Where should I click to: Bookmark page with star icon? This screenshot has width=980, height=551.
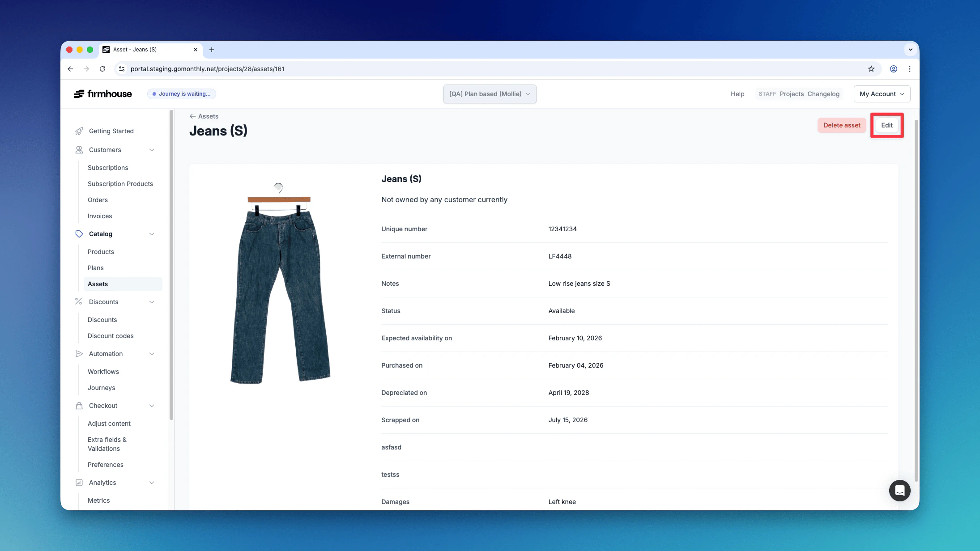point(871,69)
